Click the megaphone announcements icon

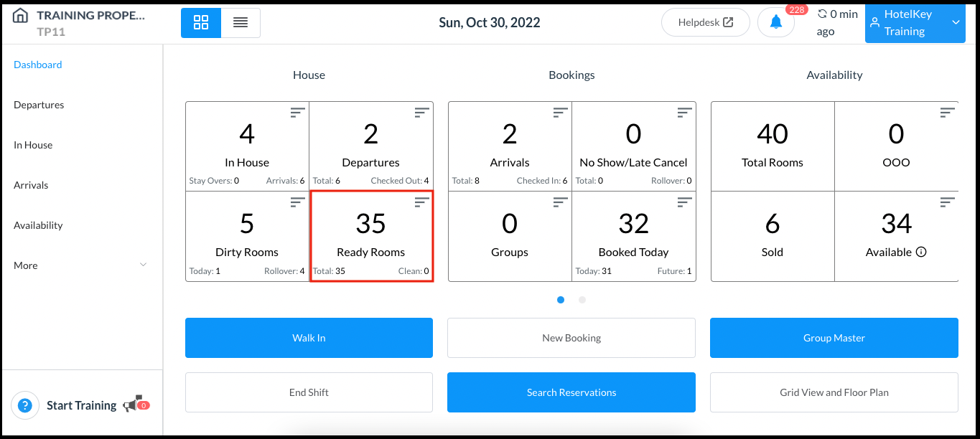(135, 404)
